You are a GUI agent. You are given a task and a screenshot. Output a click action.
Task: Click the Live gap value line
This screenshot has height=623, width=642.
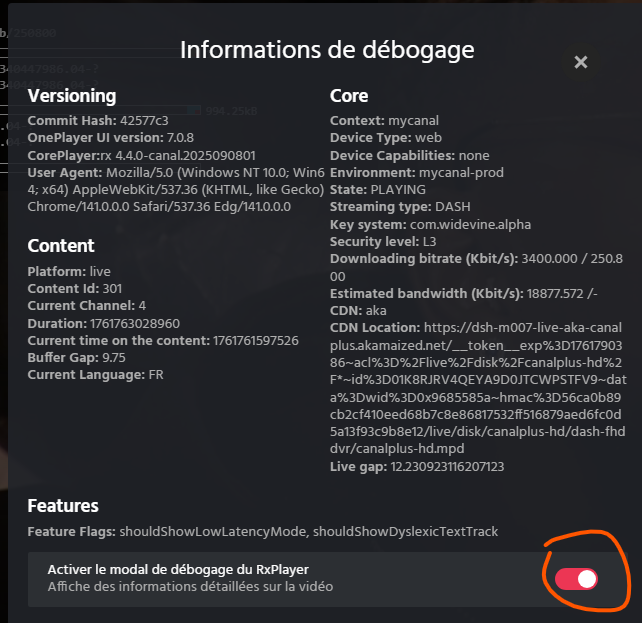[x=417, y=466]
